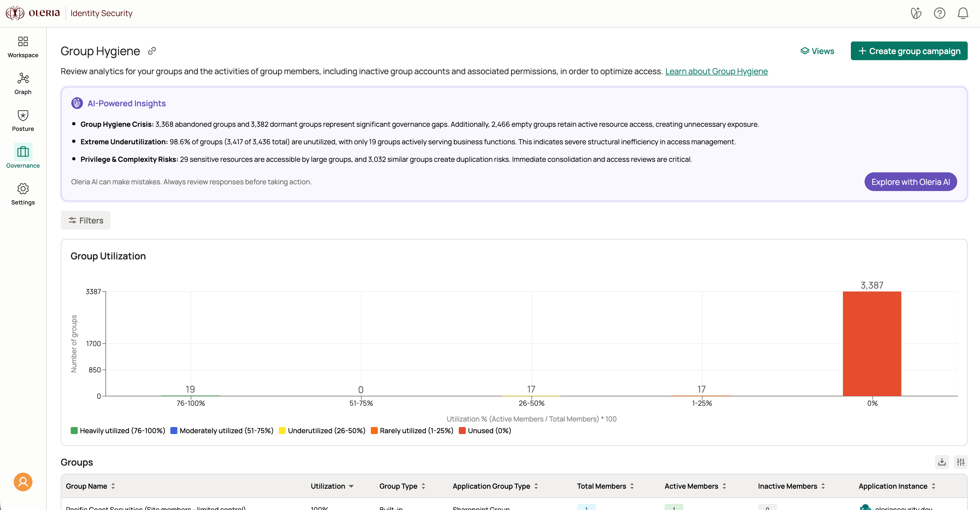Image resolution: width=980 pixels, height=510 pixels.
Task: Toggle Heavily utilized legend swatch
Action: [x=74, y=431]
